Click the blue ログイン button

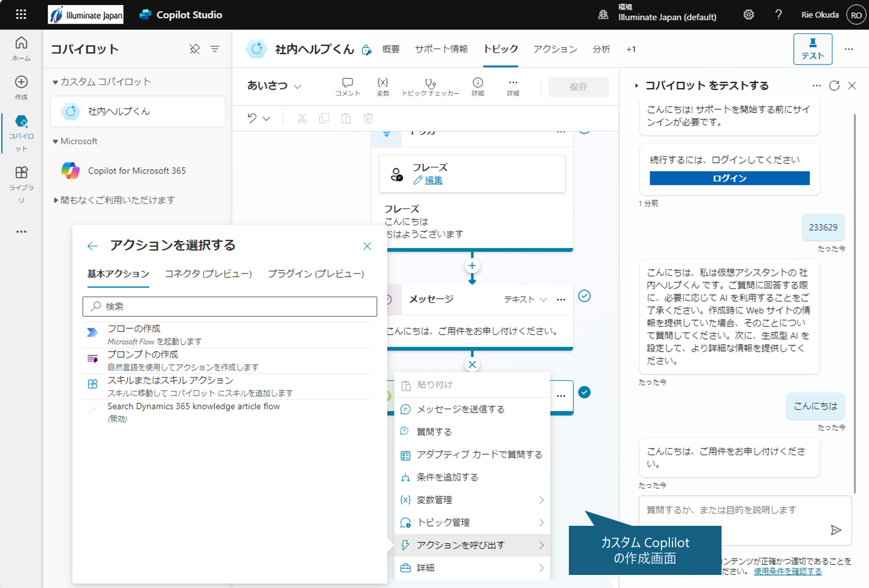point(729,178)
